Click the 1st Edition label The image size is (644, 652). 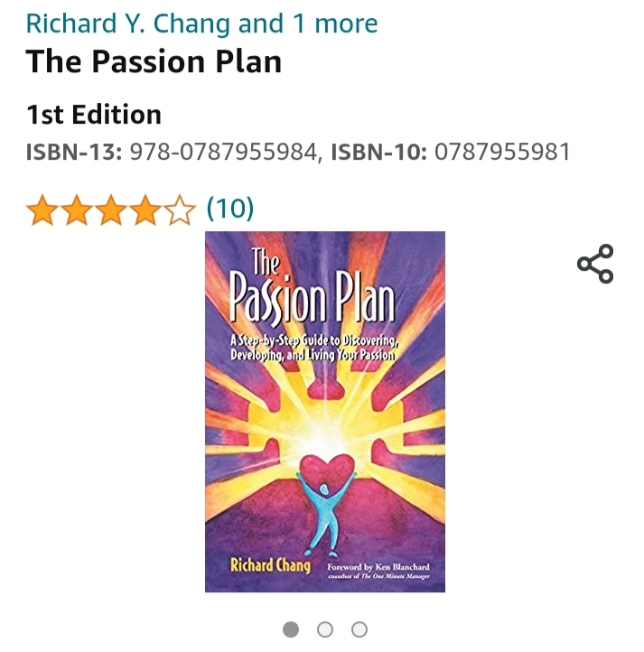(94, 115)
